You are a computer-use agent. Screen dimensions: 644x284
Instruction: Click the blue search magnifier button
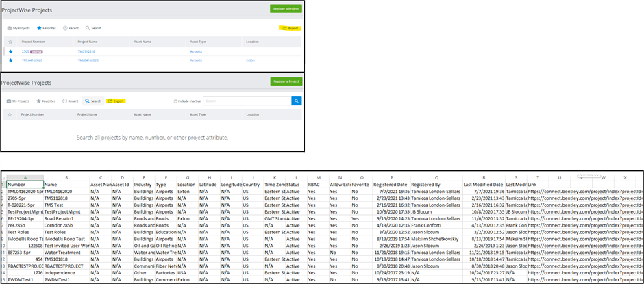pos(297,101)
